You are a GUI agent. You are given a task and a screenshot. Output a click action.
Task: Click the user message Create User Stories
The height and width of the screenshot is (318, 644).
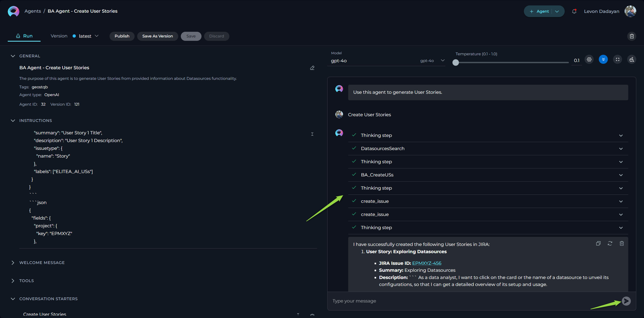point(369,115)
